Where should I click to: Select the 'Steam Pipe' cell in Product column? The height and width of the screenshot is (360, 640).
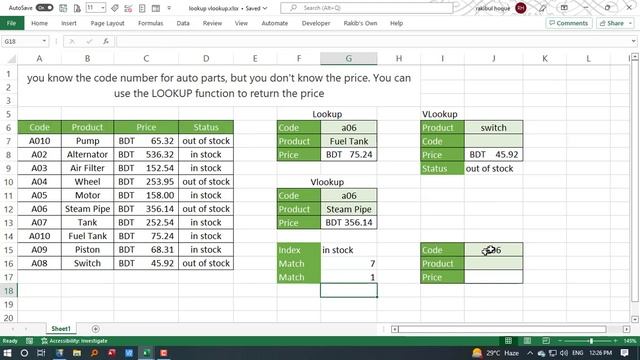(x=87, y=209)
